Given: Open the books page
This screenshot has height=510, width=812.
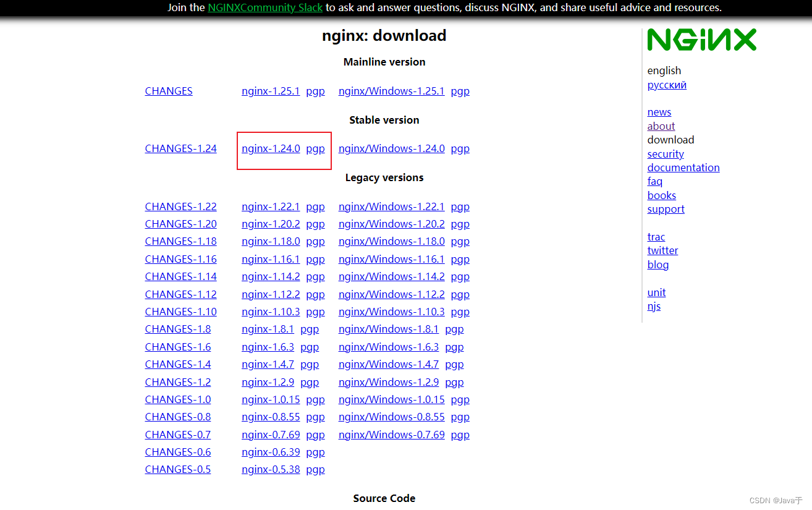Looking at the screenshot, I should click(x=662, y=195).
